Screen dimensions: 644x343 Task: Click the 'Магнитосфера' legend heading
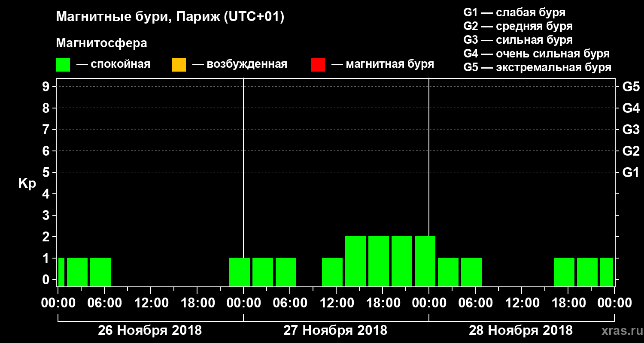pos(101,43)
